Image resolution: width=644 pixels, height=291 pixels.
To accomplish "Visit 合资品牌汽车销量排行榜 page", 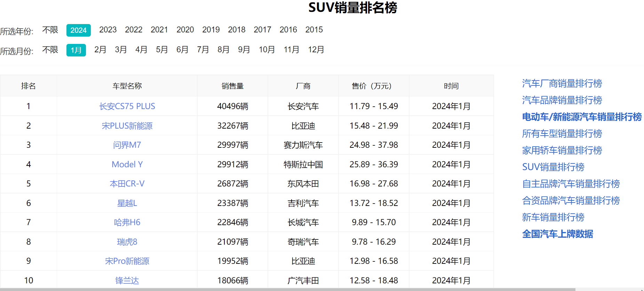I will [x=571, y=200].
